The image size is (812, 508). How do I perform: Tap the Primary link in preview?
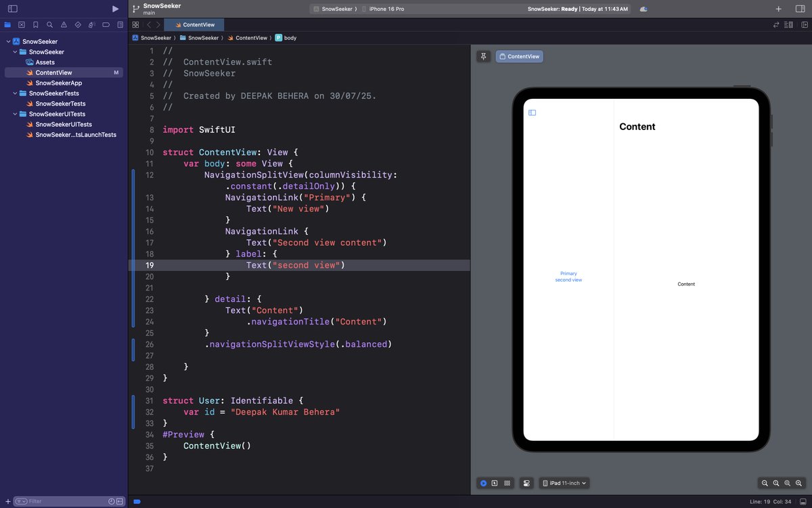(568, 274)
